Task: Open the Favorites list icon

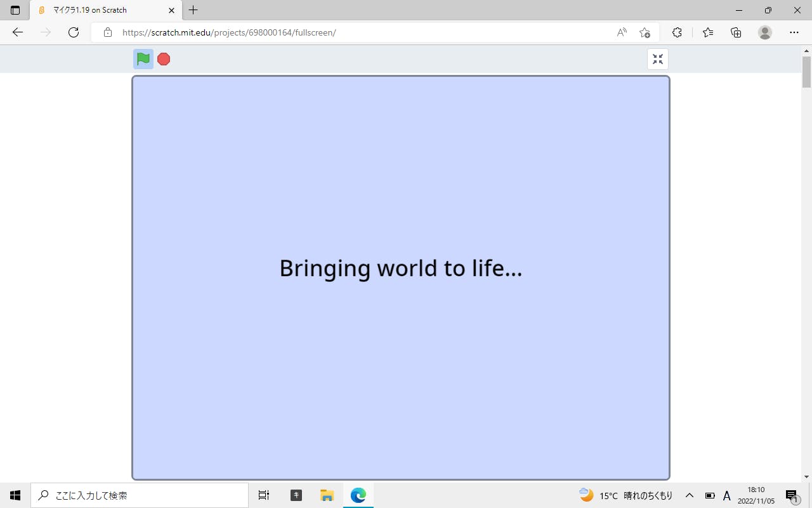Action: (x=708, y=32)
